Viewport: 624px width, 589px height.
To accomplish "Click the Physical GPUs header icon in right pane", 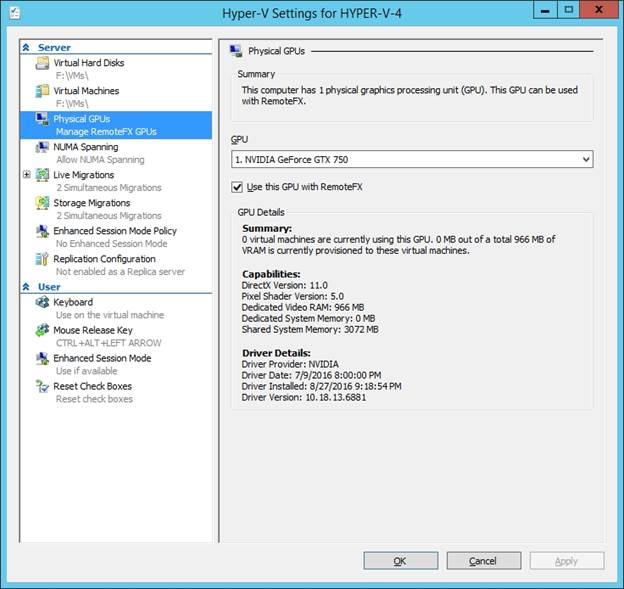I will [x=236, y=51].
